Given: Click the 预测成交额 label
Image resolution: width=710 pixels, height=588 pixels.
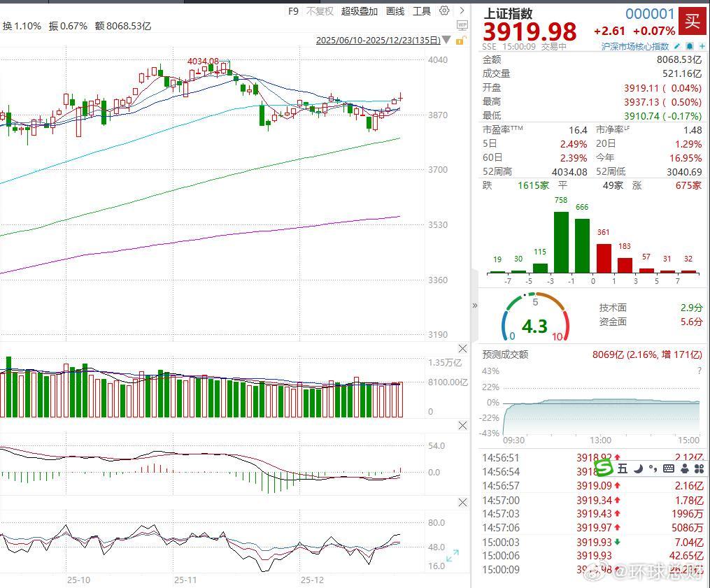Looking at the screenshot, I should [505, 354].
